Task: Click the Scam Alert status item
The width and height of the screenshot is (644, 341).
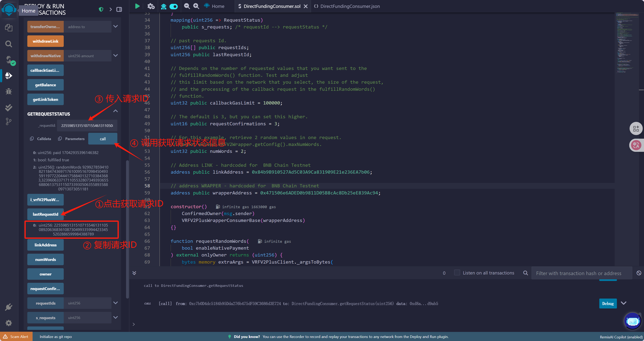Action: 16,337
